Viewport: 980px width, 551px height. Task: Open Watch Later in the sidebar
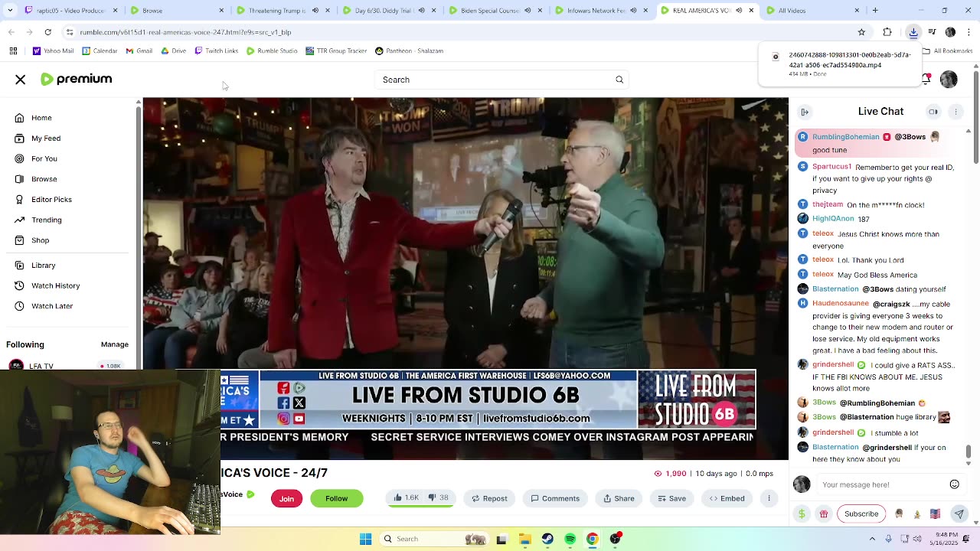[x=52, y=306]
